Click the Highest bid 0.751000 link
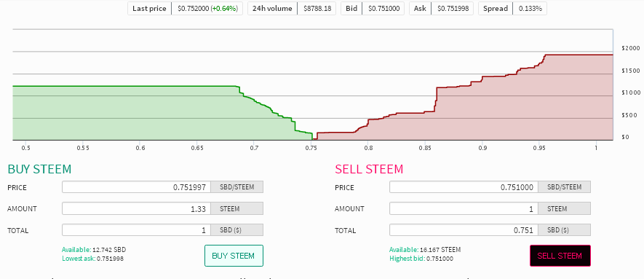 [x=421, y=259]
